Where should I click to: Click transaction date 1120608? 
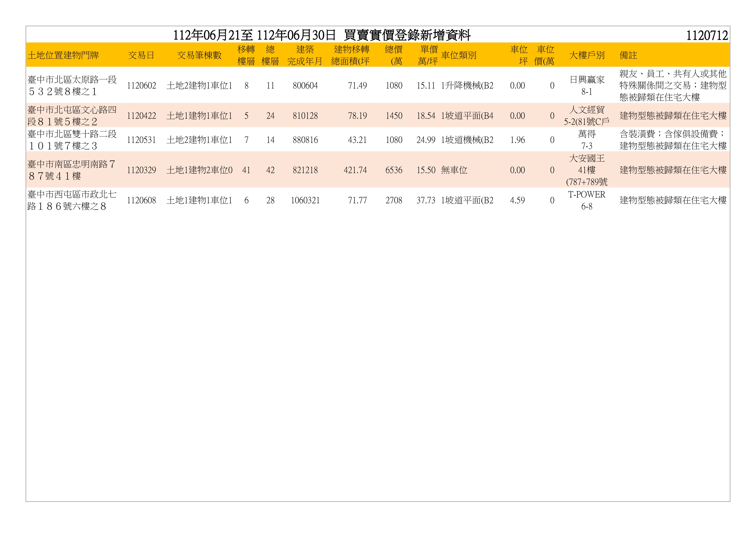click(141, 200)
